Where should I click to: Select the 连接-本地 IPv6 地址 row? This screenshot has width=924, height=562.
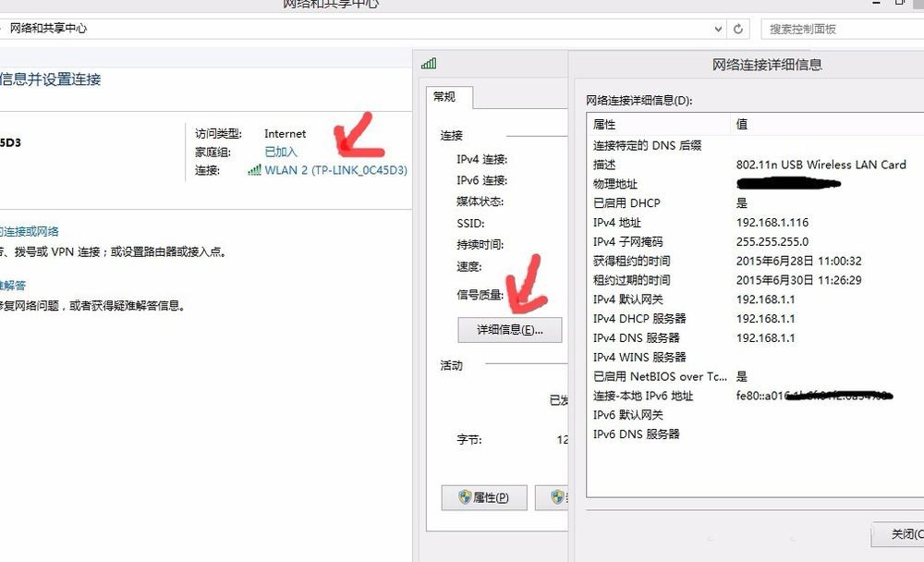pos(756,396)
